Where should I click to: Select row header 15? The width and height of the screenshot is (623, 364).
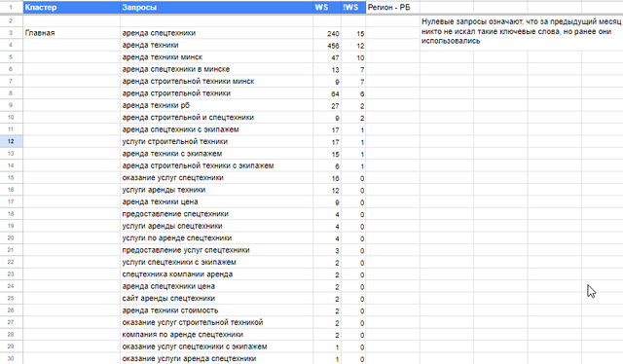point(11,178)
